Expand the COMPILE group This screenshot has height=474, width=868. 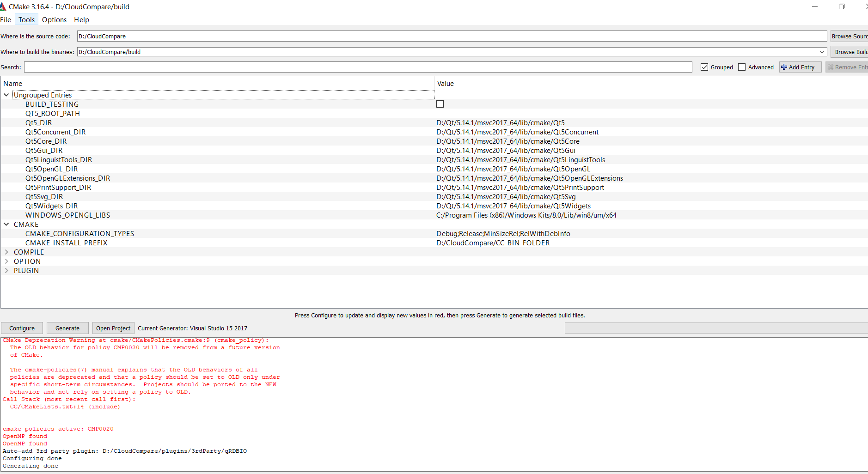point(6,252)
